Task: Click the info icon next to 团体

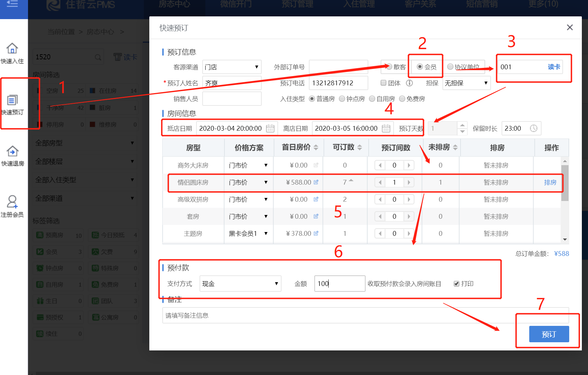Action: [409, 83]
